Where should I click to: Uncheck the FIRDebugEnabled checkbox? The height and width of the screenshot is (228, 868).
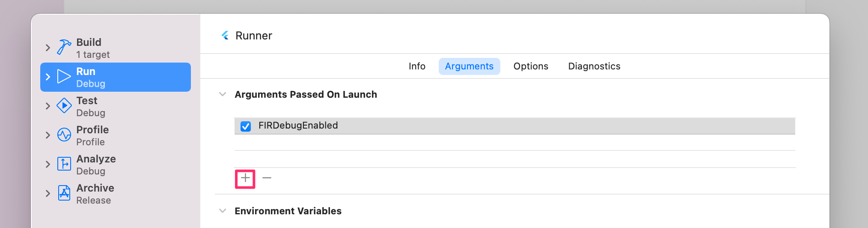click(246, 126)
